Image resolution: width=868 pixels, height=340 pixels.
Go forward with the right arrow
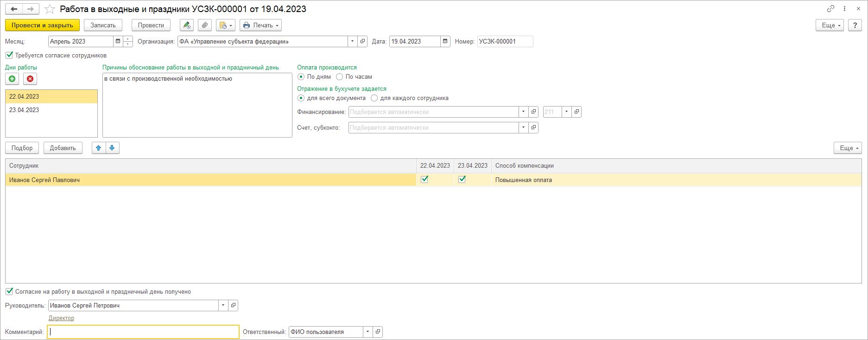pos(31,9)
